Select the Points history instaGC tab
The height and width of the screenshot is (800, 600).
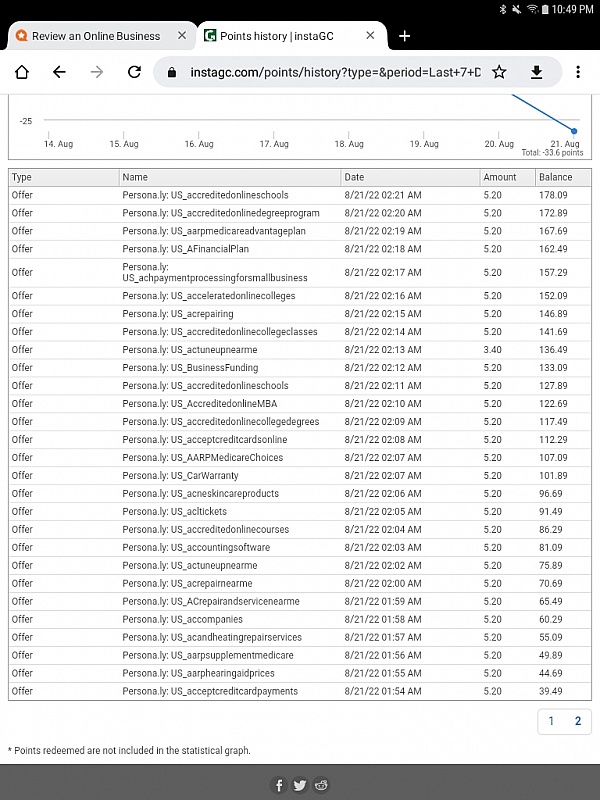[x=280, y=36]
